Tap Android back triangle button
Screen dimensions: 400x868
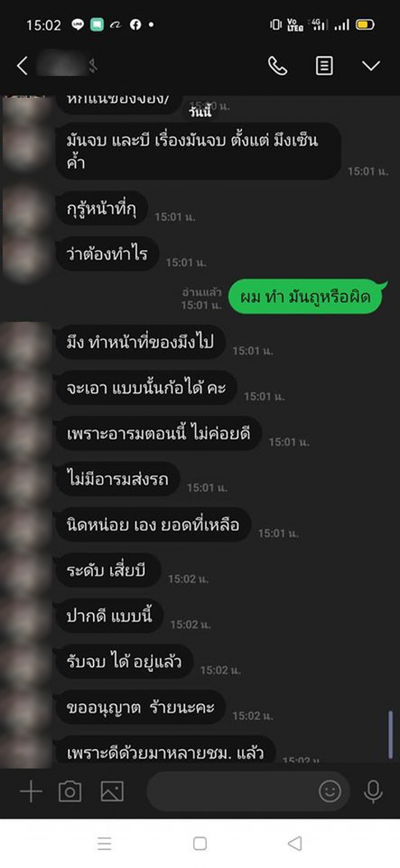click(295, 843)
